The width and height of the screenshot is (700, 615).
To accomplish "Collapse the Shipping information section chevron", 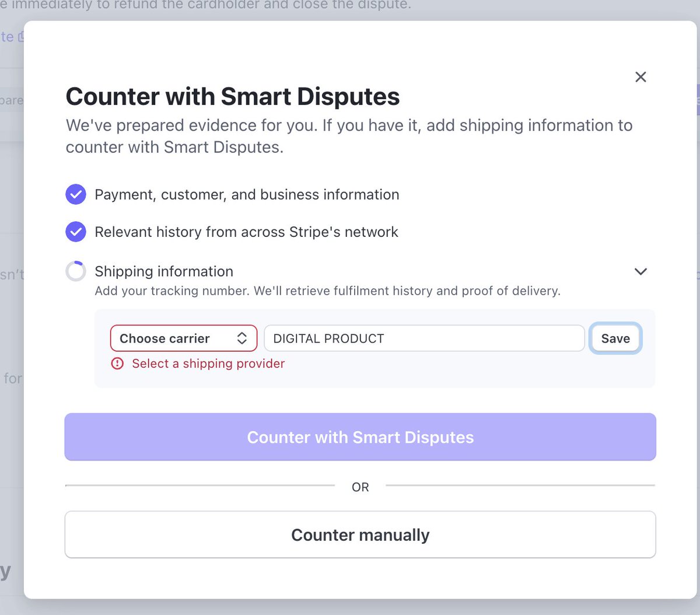I will (x=640, y=271).
